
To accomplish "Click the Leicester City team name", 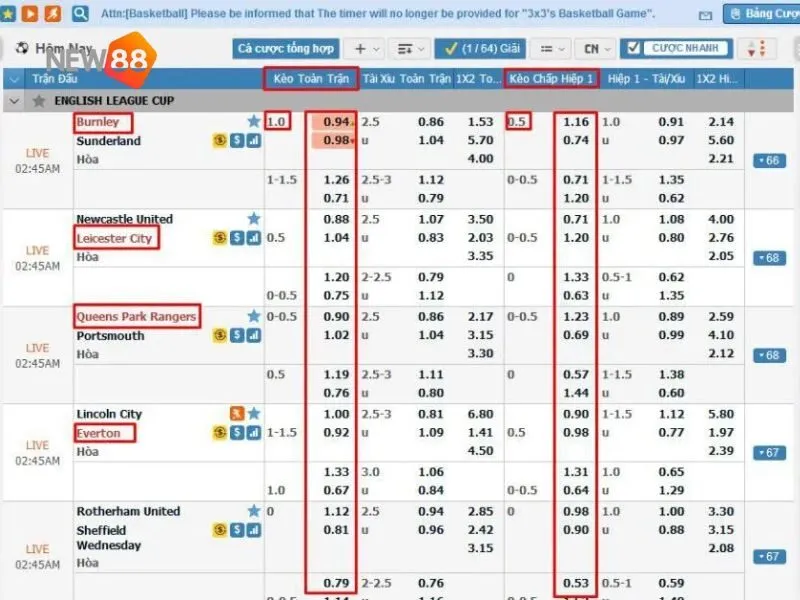I will coord(114,238).
